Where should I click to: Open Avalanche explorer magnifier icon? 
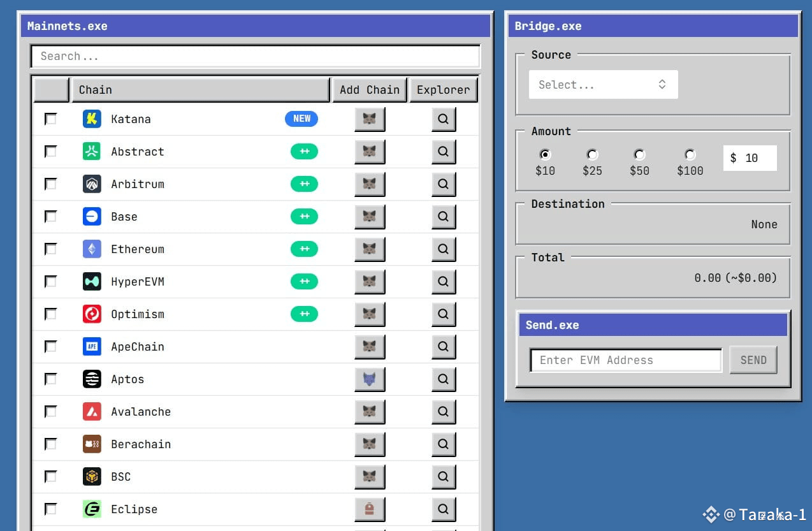[x=444, y=412]
